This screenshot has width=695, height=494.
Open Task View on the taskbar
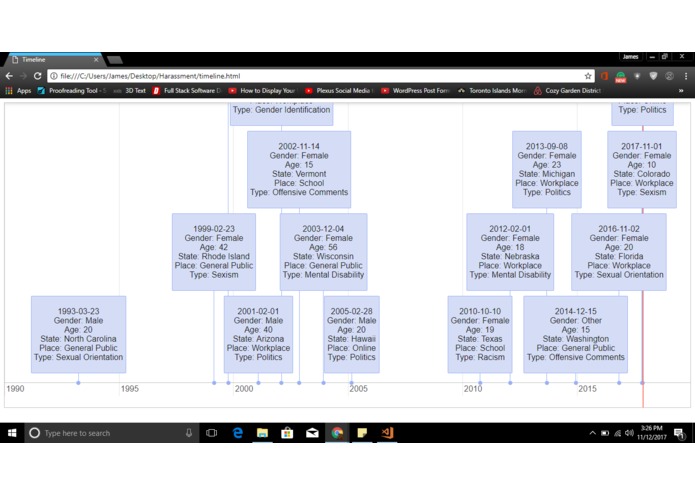[x=211, y=433]
